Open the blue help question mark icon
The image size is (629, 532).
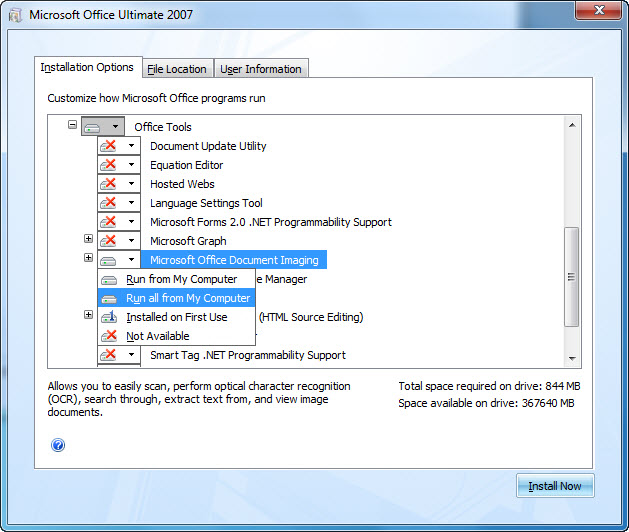click(58, 445)
